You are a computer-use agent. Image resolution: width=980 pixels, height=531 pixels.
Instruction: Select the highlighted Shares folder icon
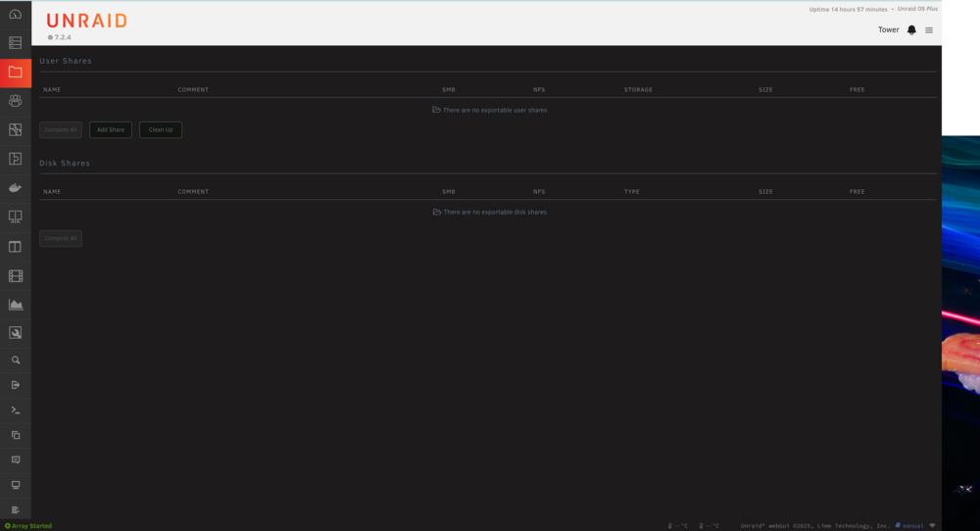(x=15, y=72)
